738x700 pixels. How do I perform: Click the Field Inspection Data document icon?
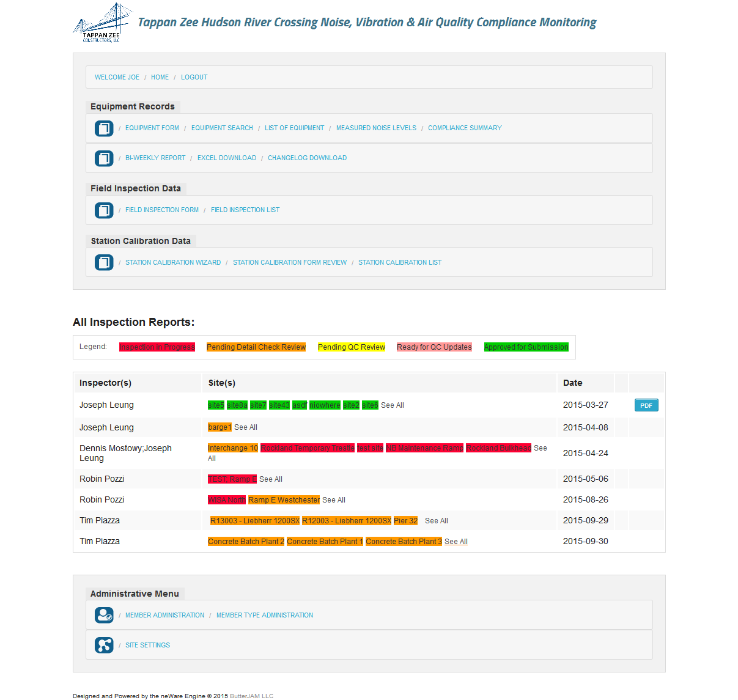pos(104,210)
